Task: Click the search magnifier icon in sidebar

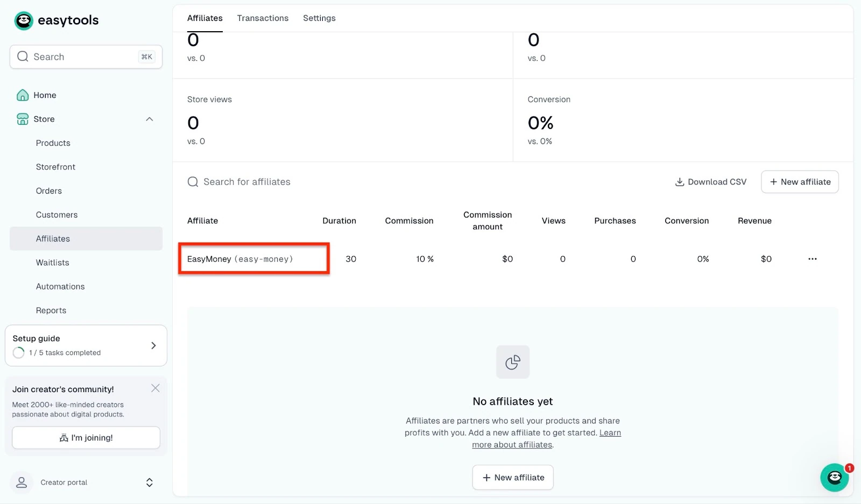Action: [x=23, y=56]
